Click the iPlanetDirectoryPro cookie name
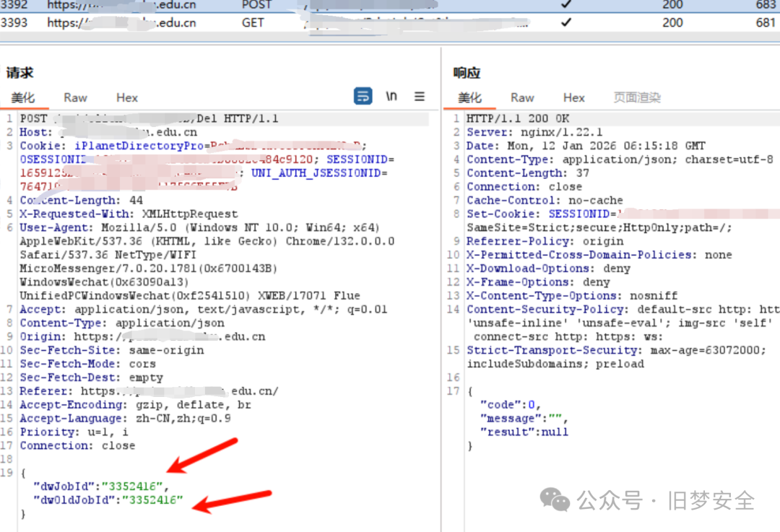The width and height of the screenshot is (780, 532). click(139, 147)
